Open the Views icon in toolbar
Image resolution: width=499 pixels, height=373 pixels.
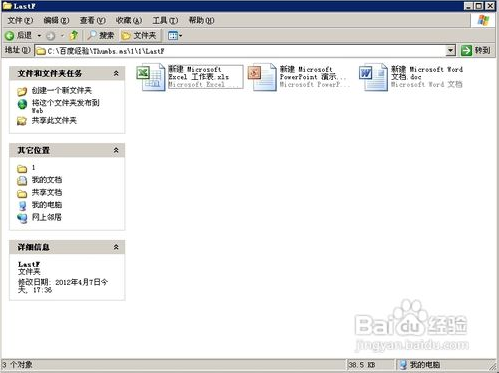coord(173,35)
